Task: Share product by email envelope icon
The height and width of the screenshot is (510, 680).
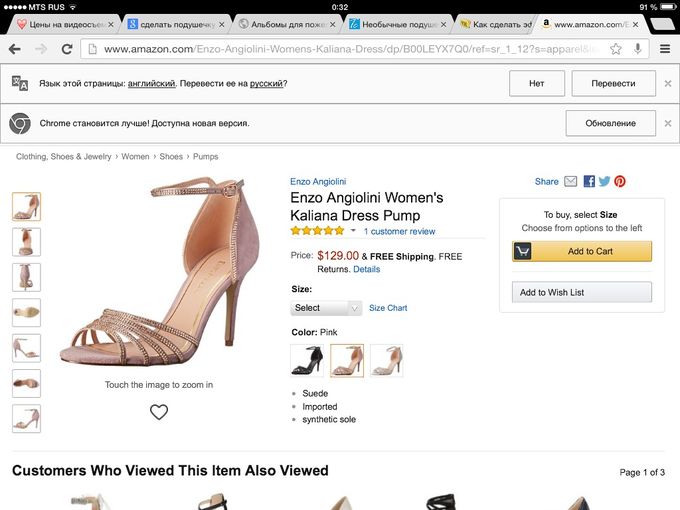Action: tap(570, 181)
